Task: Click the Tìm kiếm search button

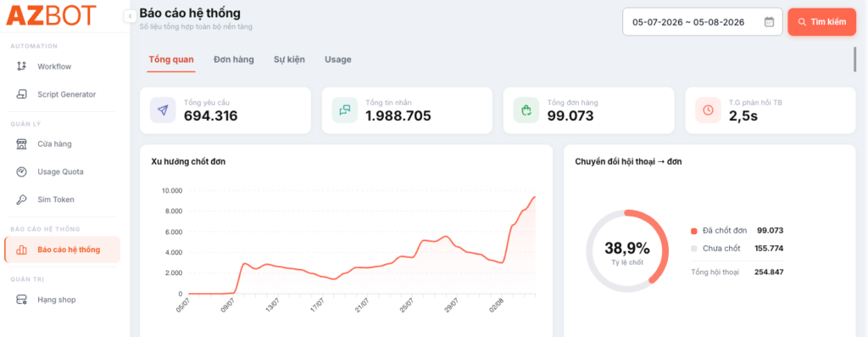Action: tap(822, 22)
